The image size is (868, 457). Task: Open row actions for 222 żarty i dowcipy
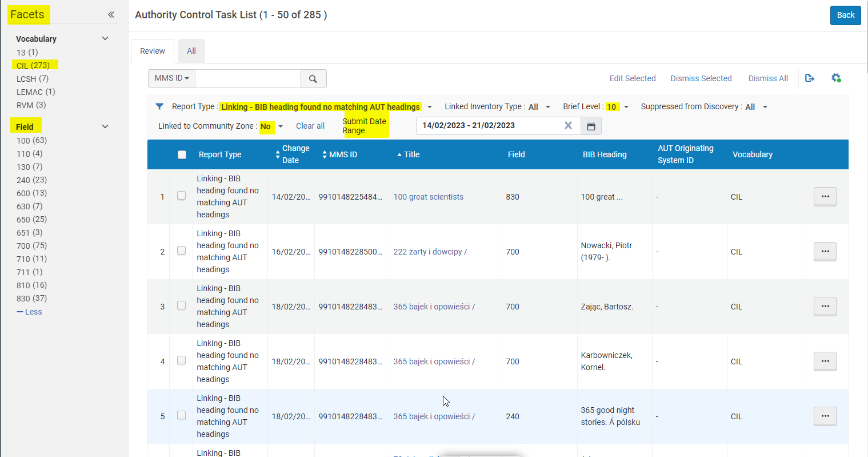point(825,252)
